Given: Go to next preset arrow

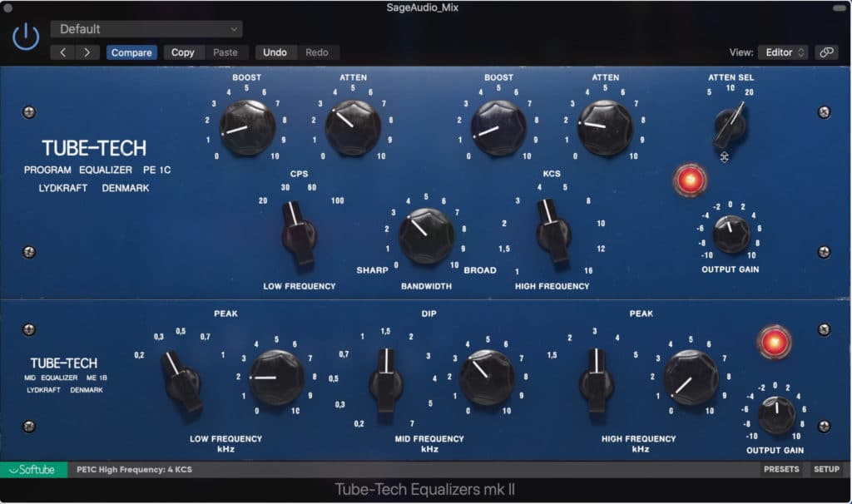Looking at the screenshot, I should (x=87, y=52).
